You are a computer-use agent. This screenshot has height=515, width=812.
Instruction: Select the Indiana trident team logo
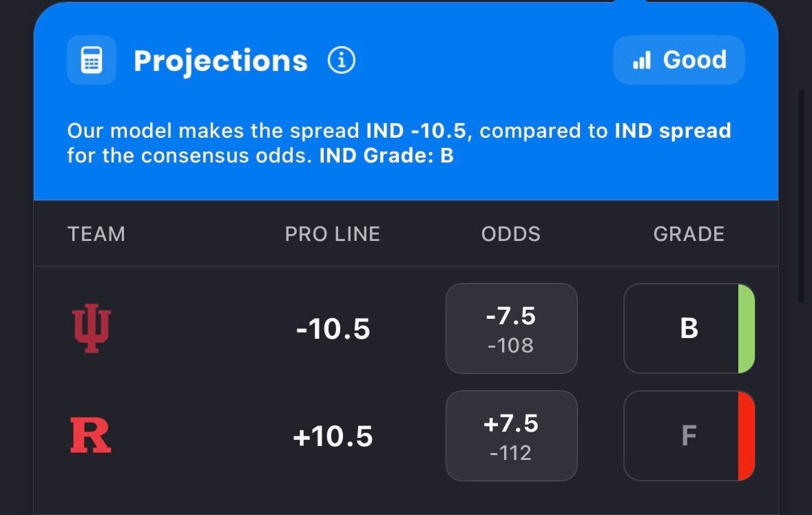[92, 329]
